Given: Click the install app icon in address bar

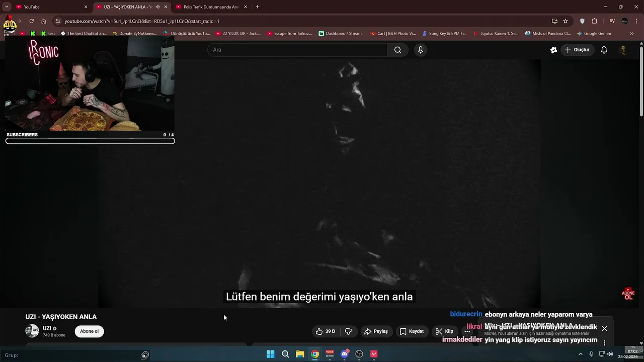Looking at the screenshot, I should pyautogui.click(x=554, y=21).
